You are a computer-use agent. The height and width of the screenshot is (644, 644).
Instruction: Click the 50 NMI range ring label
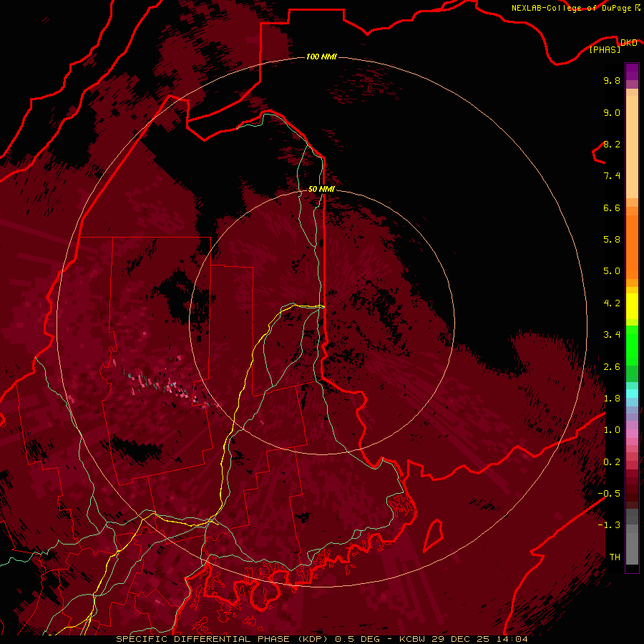coord(321,189)
